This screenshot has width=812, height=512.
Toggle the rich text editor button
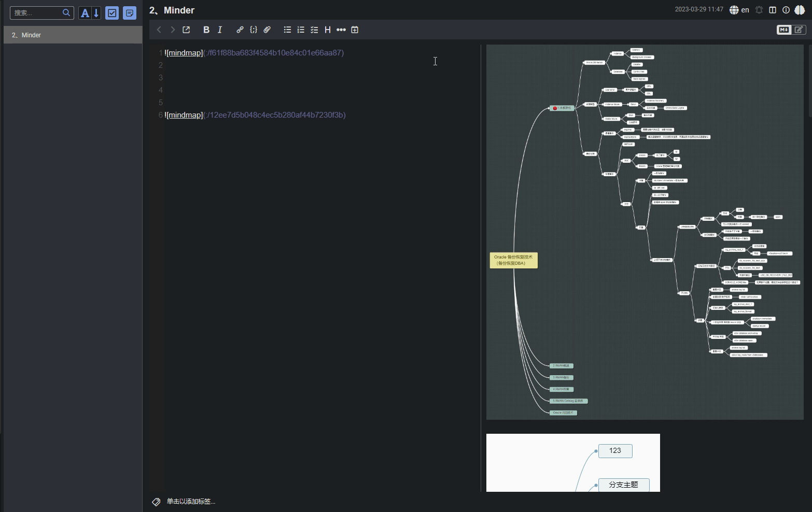pos(799,30)
